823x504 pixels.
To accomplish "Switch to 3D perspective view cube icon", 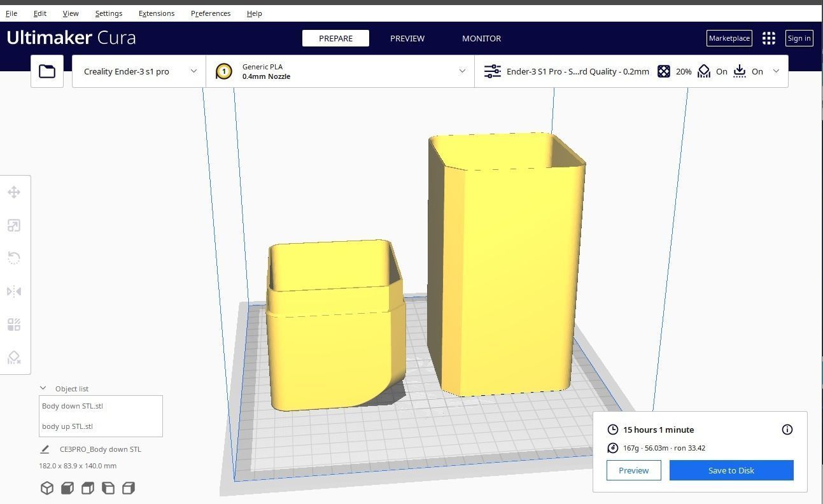I will [x=47, y=488].
